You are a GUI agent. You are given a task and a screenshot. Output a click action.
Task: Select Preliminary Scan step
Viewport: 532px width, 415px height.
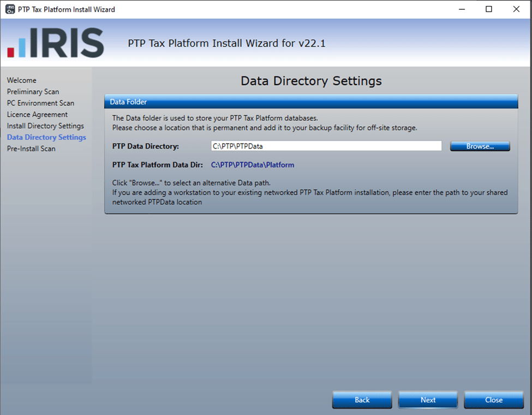33,92
